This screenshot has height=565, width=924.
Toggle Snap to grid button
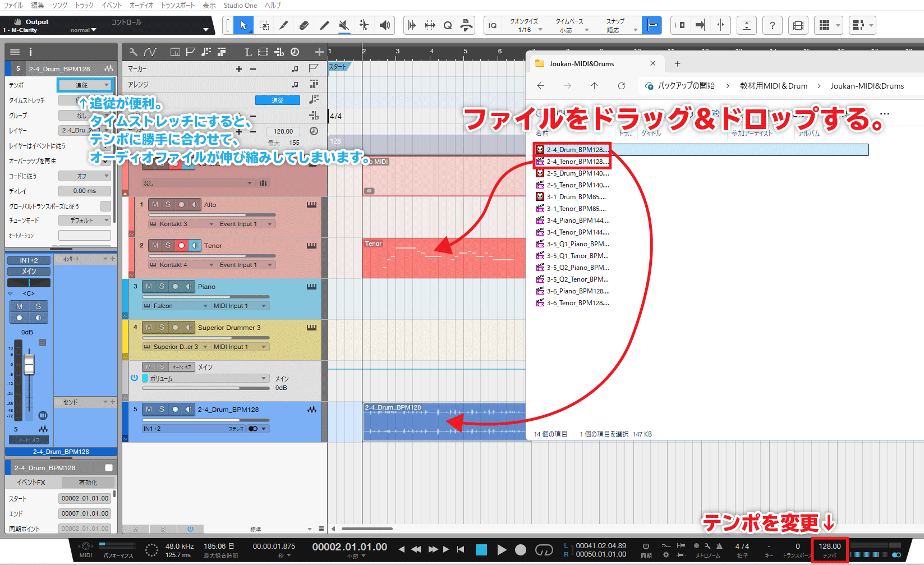click(x=652, y=25)
